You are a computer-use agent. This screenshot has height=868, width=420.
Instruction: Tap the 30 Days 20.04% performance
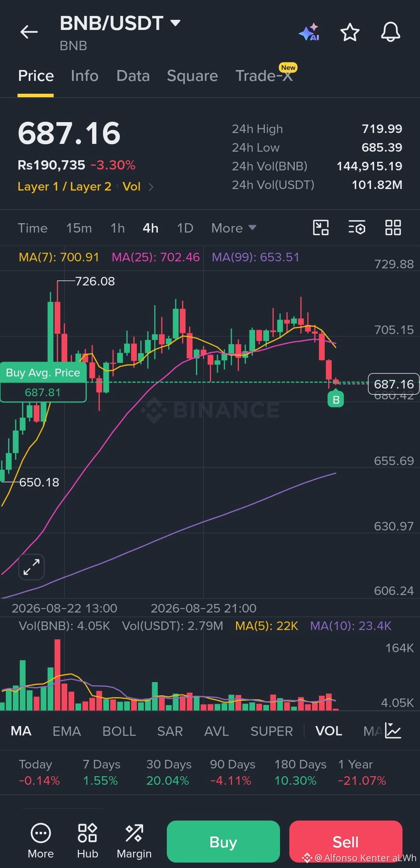[169, 772]
